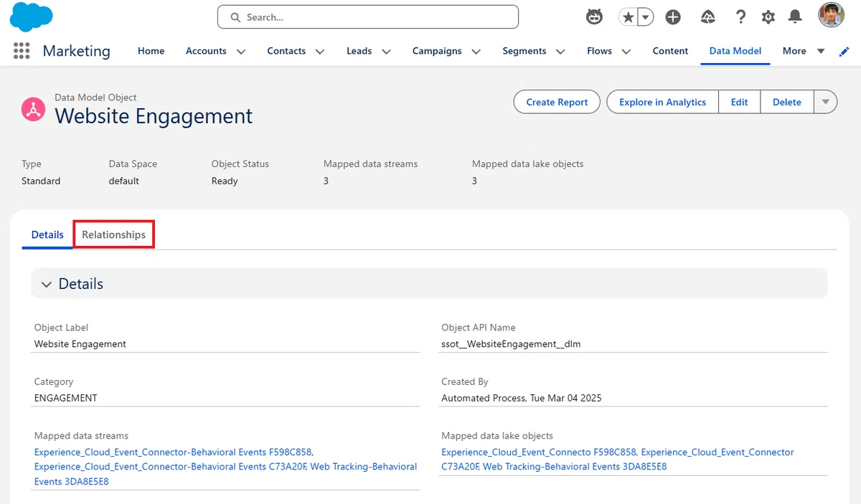
Task: Click the Object Status value Ready
Action: click(225, 181)
